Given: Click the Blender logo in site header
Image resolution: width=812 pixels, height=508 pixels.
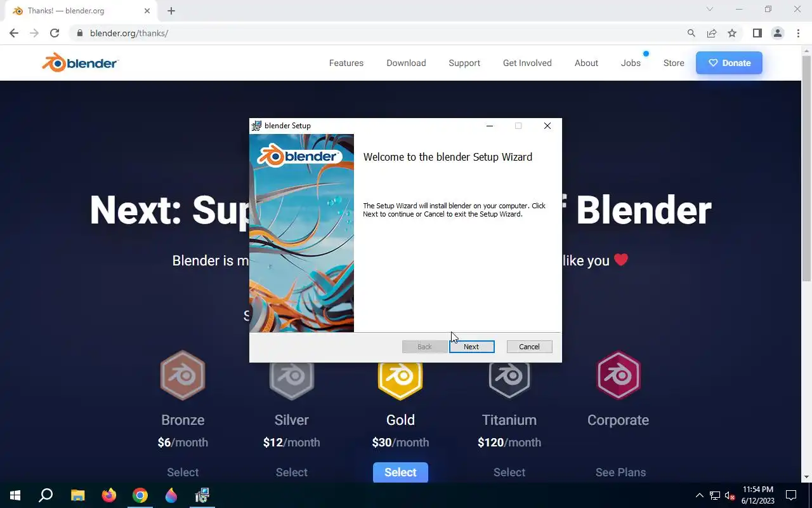Looking at the screenshot, I should tap(80, 62).
